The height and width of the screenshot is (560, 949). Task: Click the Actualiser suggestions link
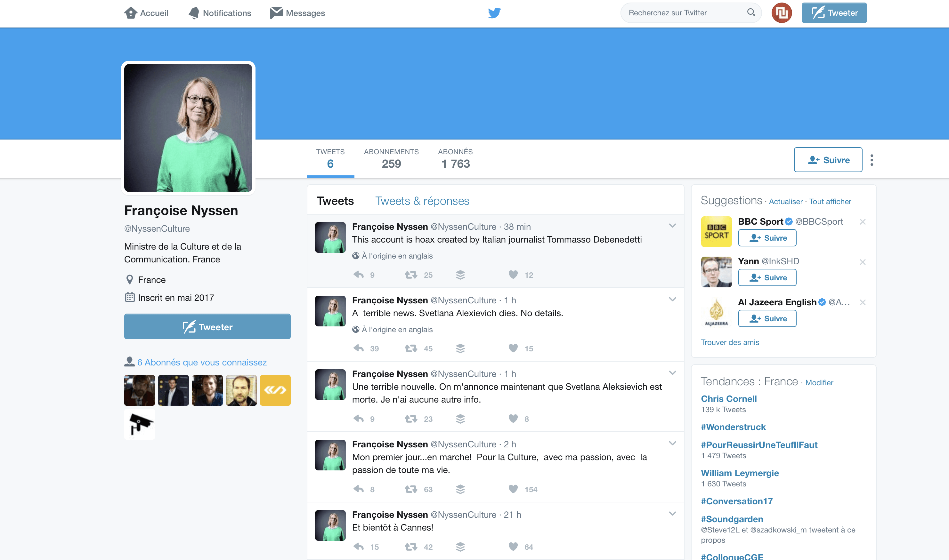point(785,202)
